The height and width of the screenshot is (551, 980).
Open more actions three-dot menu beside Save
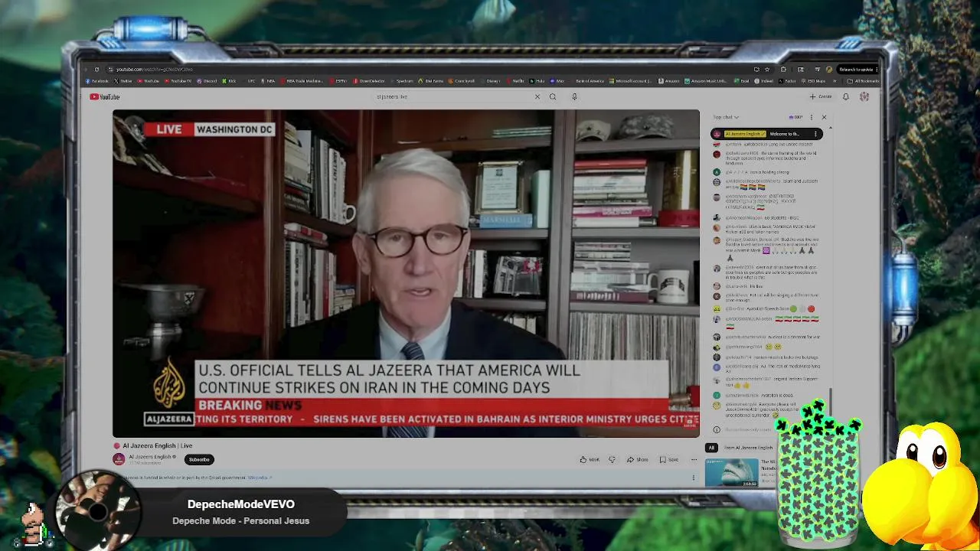tap(694, 460)
